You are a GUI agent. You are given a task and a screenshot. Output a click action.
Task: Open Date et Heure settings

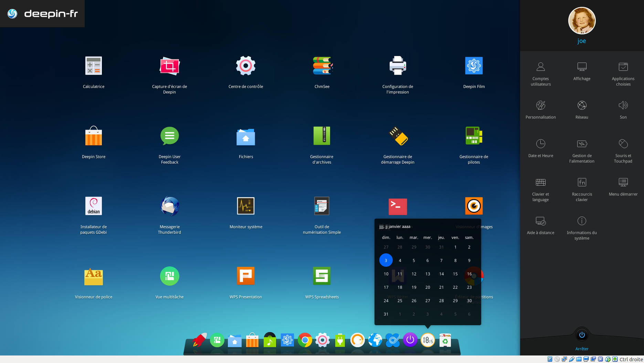click(541, 148)
